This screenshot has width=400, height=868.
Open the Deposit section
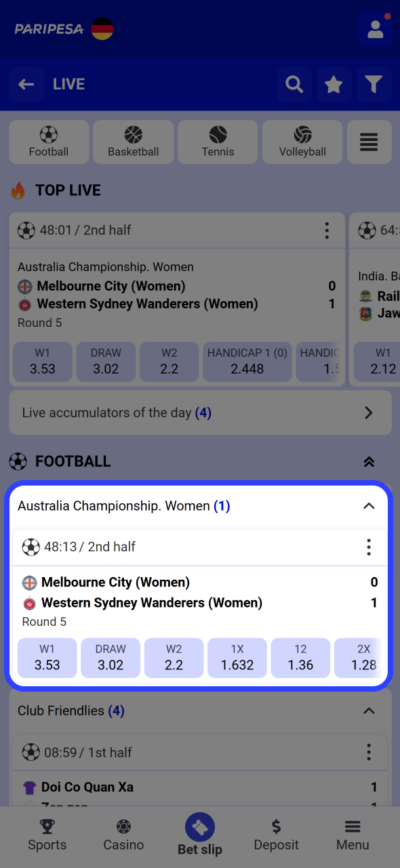click(276, 835)
